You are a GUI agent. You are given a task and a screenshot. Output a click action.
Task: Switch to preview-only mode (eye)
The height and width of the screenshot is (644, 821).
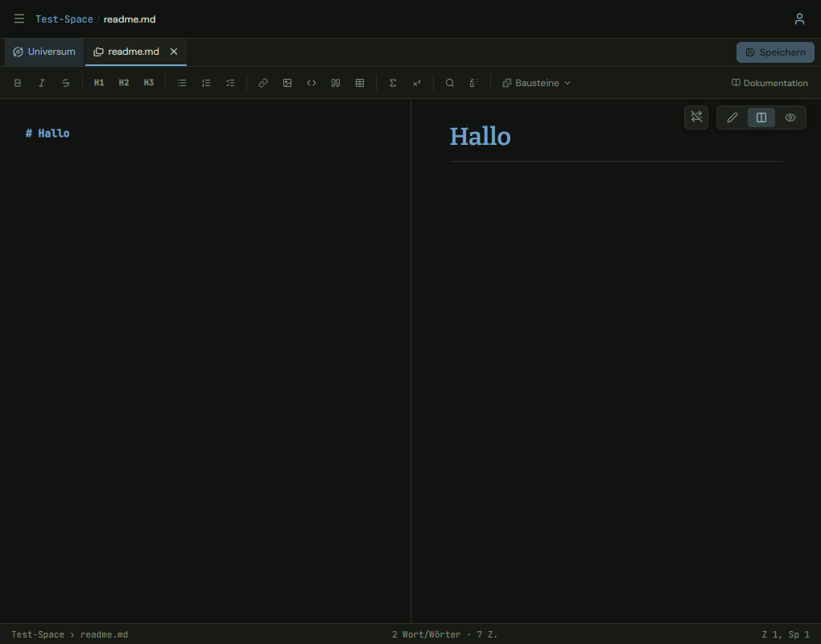pos(790,118)
